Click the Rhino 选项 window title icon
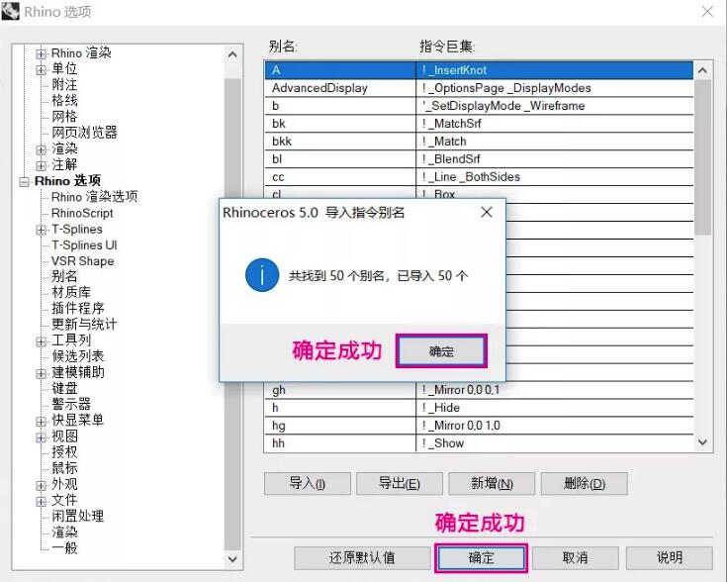 [10, 11]
